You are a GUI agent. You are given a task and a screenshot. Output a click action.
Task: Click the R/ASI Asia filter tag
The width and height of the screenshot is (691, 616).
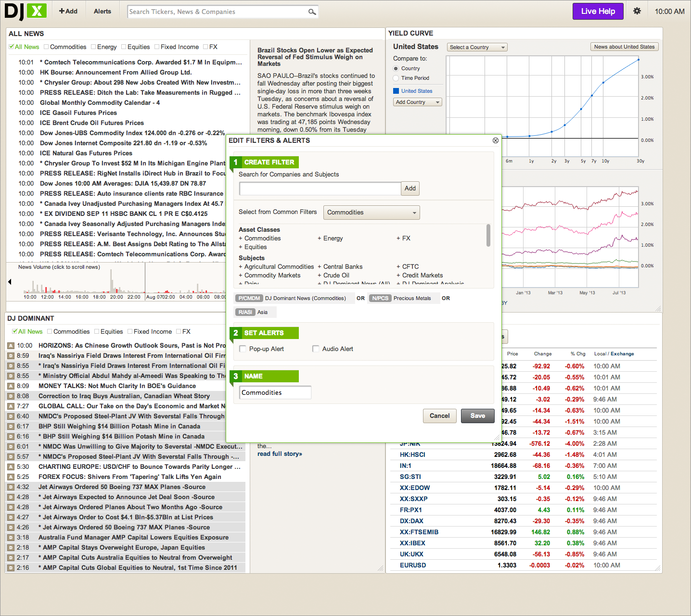(245, 312)
